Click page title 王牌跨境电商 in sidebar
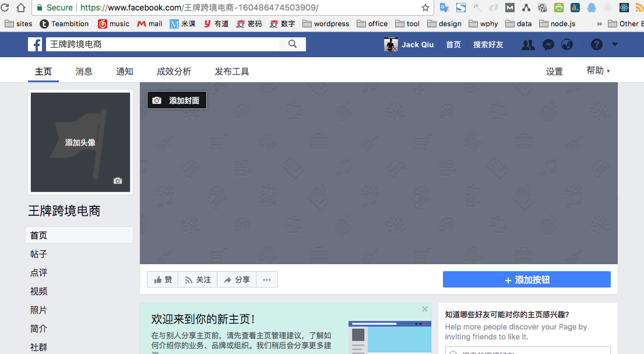644x354 pixels. [x=64, y=211]
